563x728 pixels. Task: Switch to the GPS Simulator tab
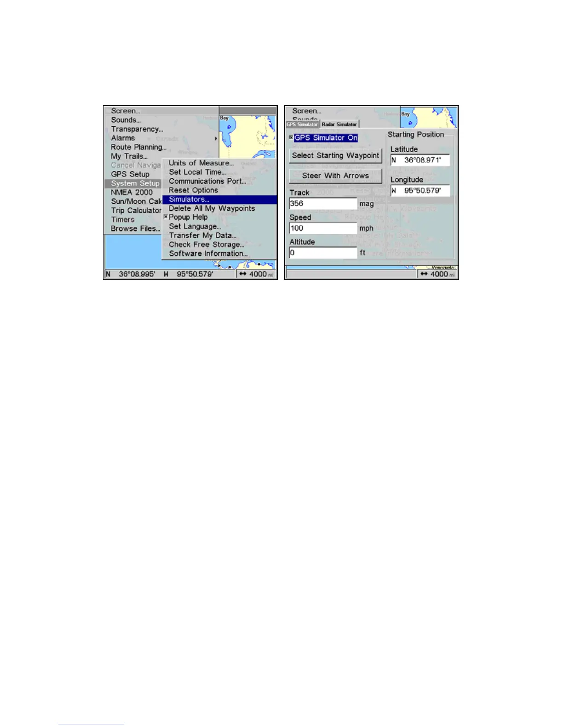pyautogui.click(x=302, y=124)
